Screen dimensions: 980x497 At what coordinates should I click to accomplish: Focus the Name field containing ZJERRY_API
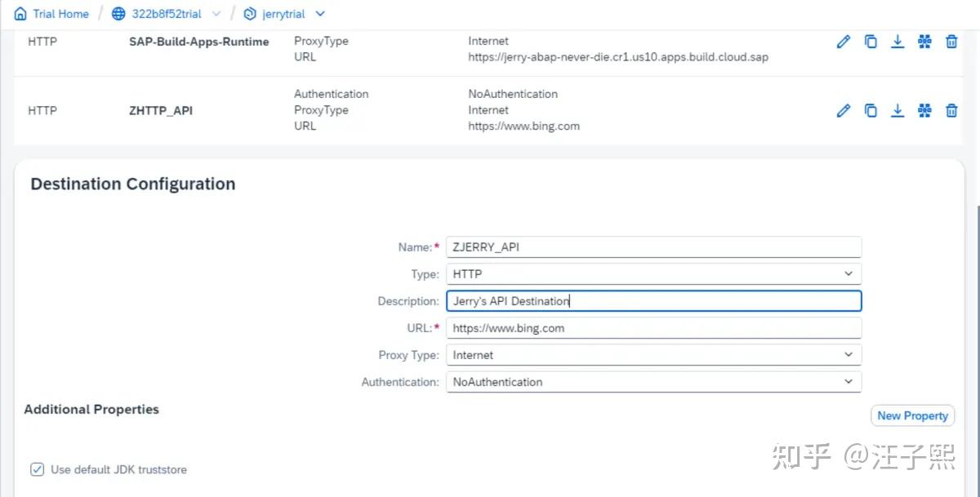(x=653, y=247)
